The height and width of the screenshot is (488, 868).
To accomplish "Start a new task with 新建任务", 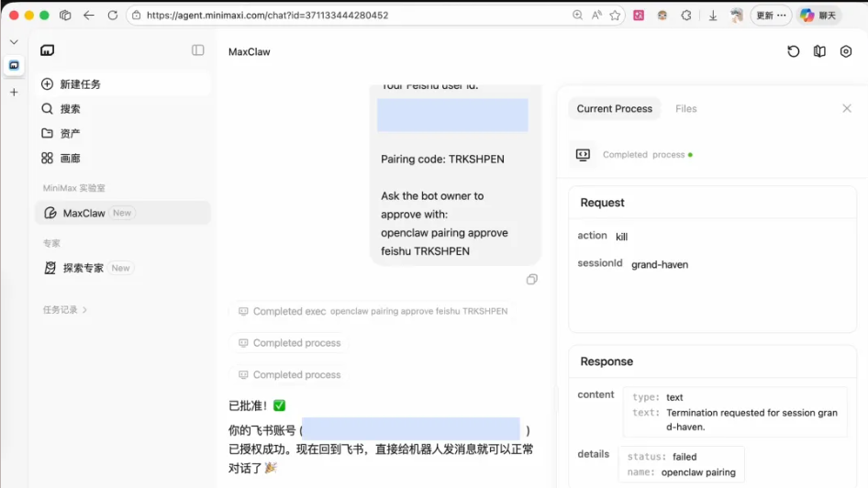I will tap(80, 84).
